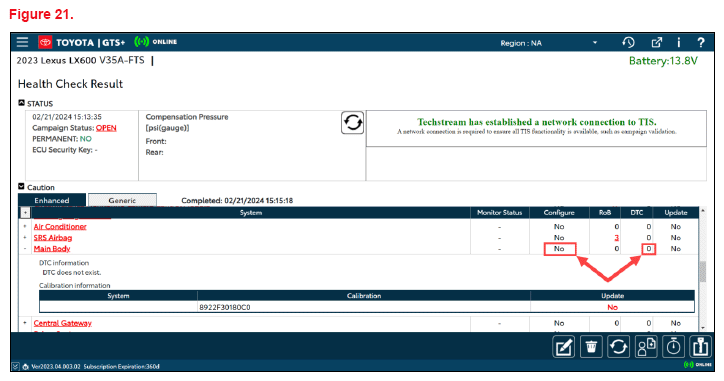This screenshot has height=381, width=724.
Task: Open the SRS Airbag system link
Action: [x=53, y=237]
